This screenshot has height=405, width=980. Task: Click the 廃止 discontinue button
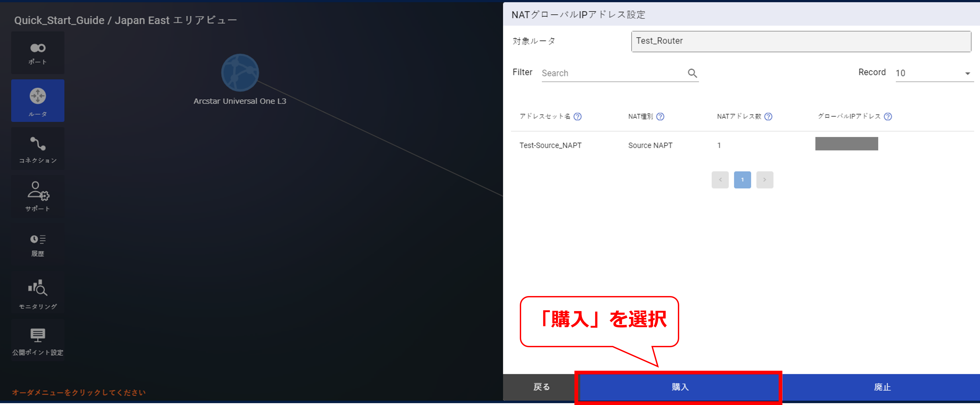pos(882,387)
